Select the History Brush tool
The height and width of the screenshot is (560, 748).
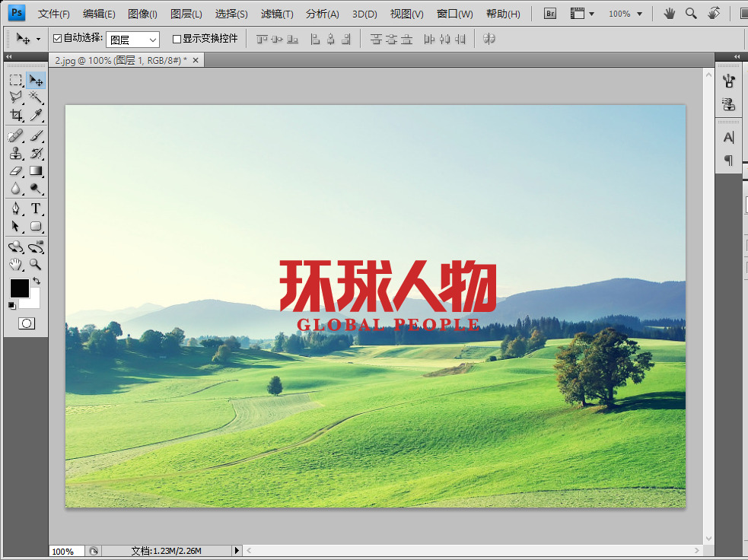coord(36,153)
